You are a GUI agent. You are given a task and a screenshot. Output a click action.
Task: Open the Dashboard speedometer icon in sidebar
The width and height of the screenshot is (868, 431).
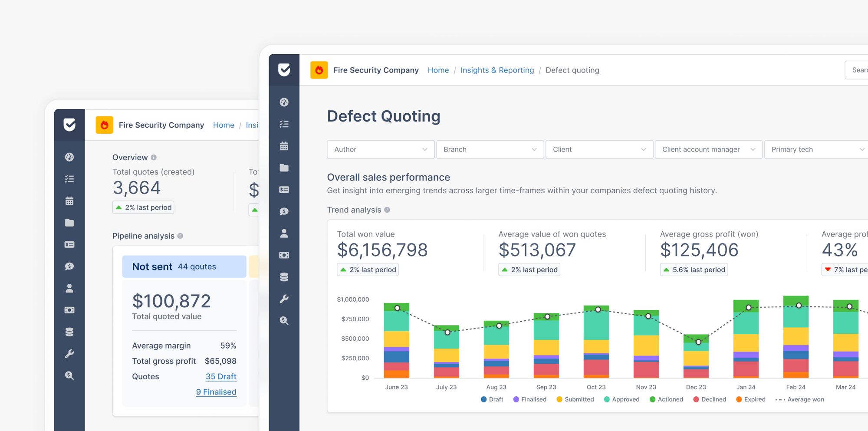pos(284,102)
